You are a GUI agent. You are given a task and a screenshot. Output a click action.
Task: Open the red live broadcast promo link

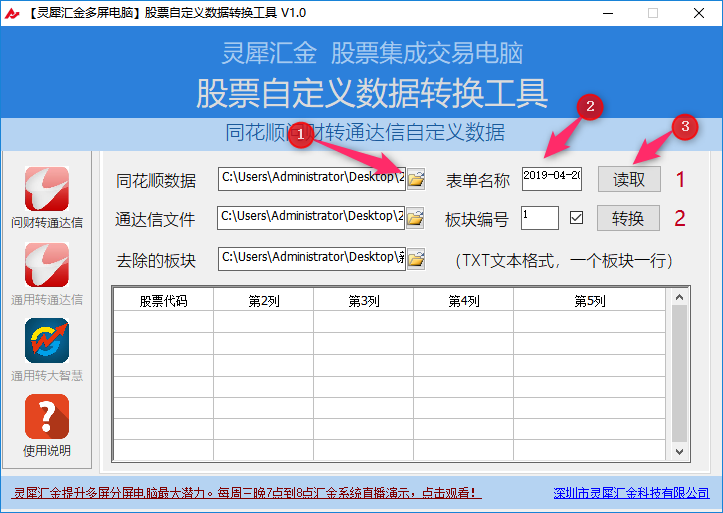(x=247, y=493)
